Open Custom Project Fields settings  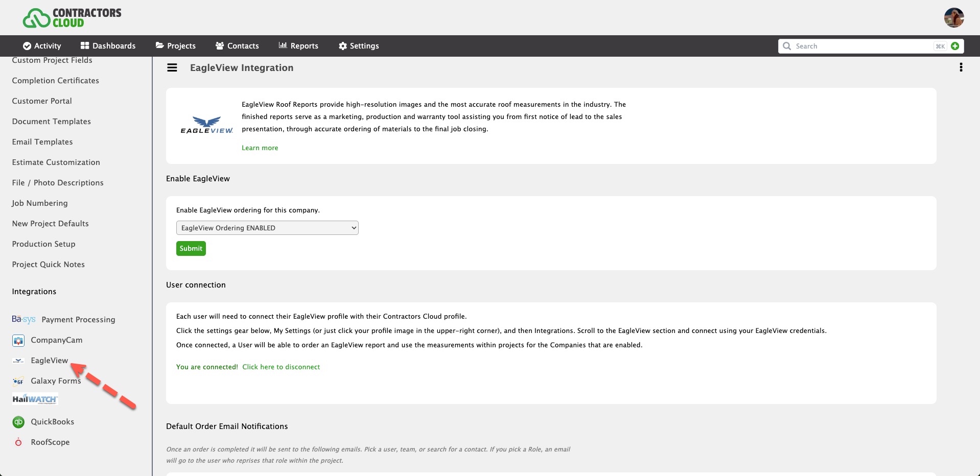click(x=52, y=60)
